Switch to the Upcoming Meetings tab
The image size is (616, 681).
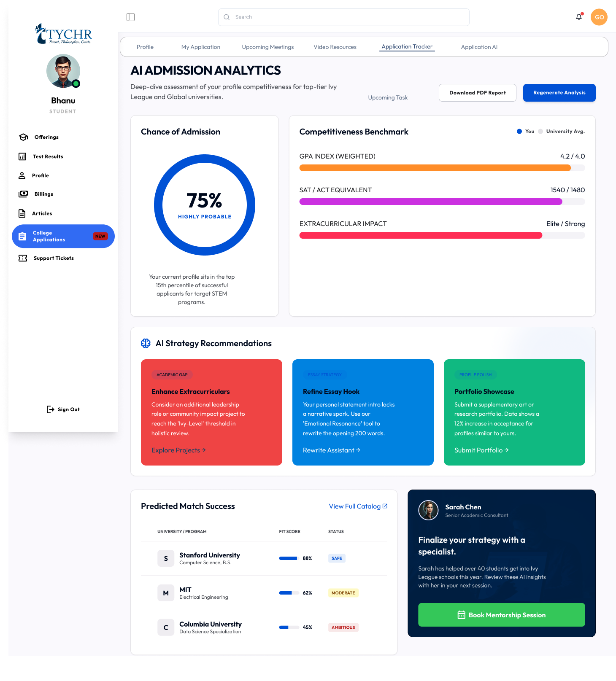[x=267, y=47]
